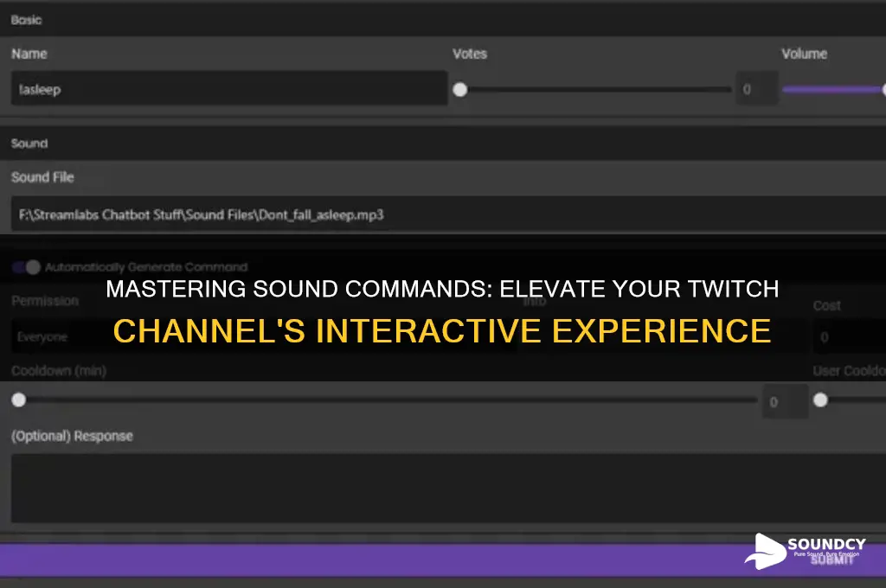This screenshot has width=886, height=588.
Task: Click the User Cooldown slider handle
Action: pos(820,399)
